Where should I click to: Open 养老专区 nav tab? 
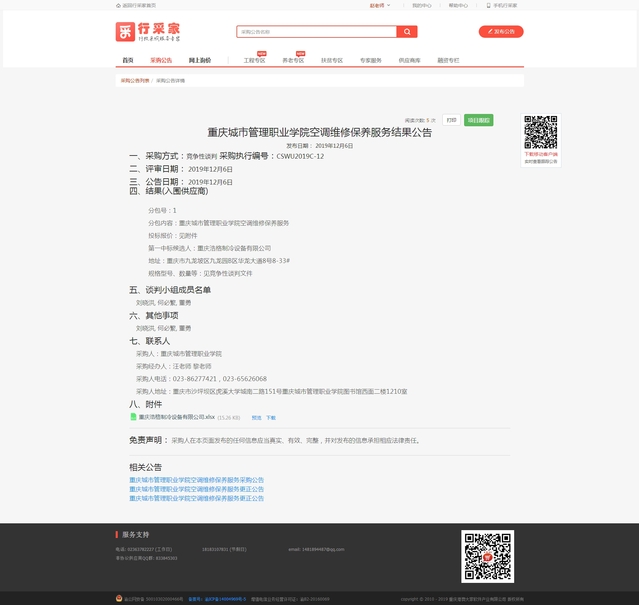point(293,60)
